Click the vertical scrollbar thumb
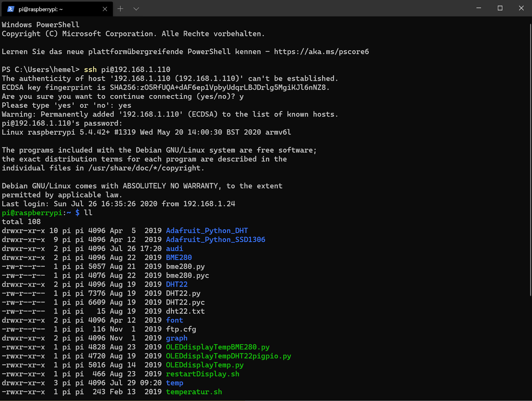Viewport: 532px width, 401px height. pyautogui.click(x=530, y=160)
